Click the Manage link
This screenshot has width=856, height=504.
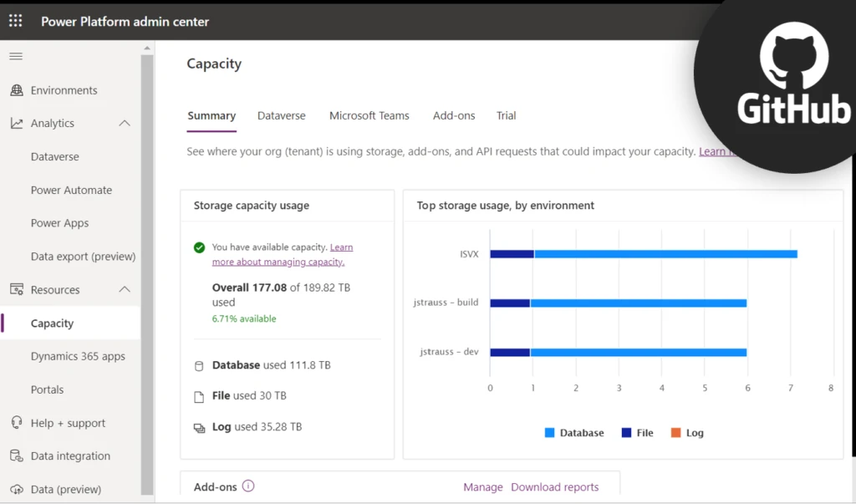click(483, 486)
